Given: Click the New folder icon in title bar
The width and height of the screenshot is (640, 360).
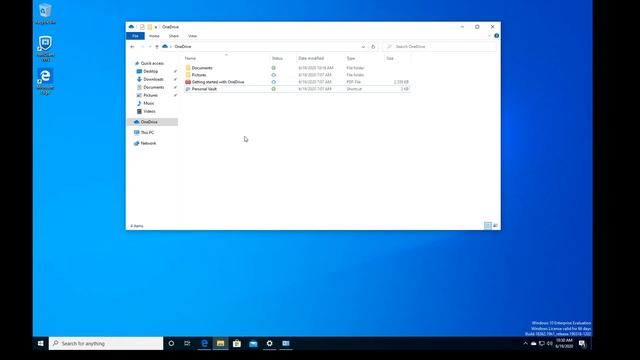Looking at the screenshot, I should click(150, 27).
